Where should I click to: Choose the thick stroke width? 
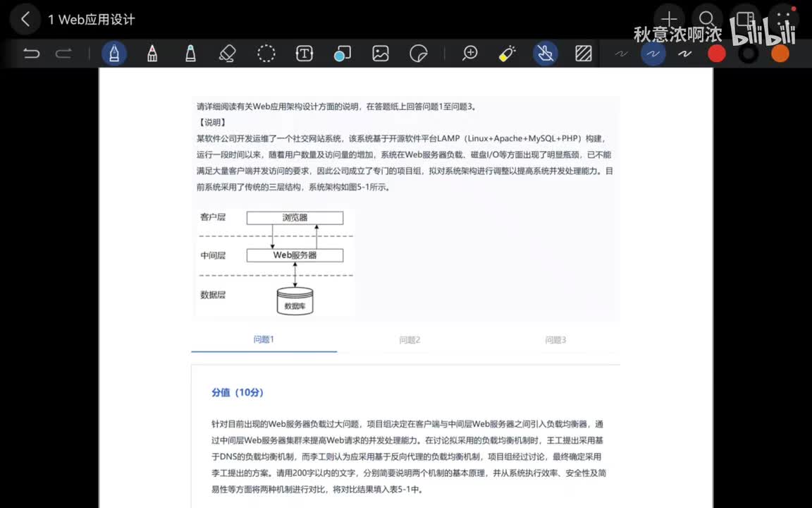click(x=684, y=54)
